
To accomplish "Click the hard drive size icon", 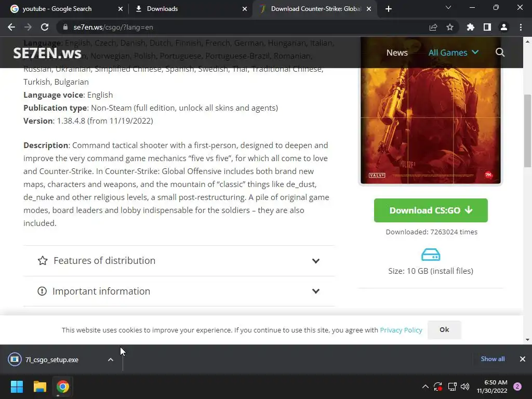I will tap(431, 255).
